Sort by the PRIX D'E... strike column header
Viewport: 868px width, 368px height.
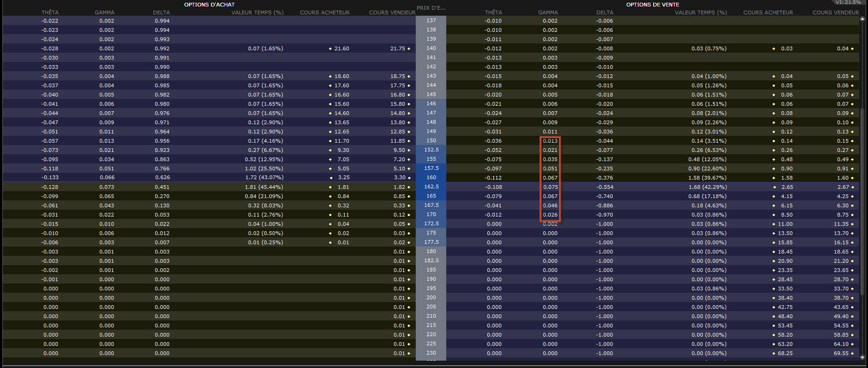tap(431, 8)
